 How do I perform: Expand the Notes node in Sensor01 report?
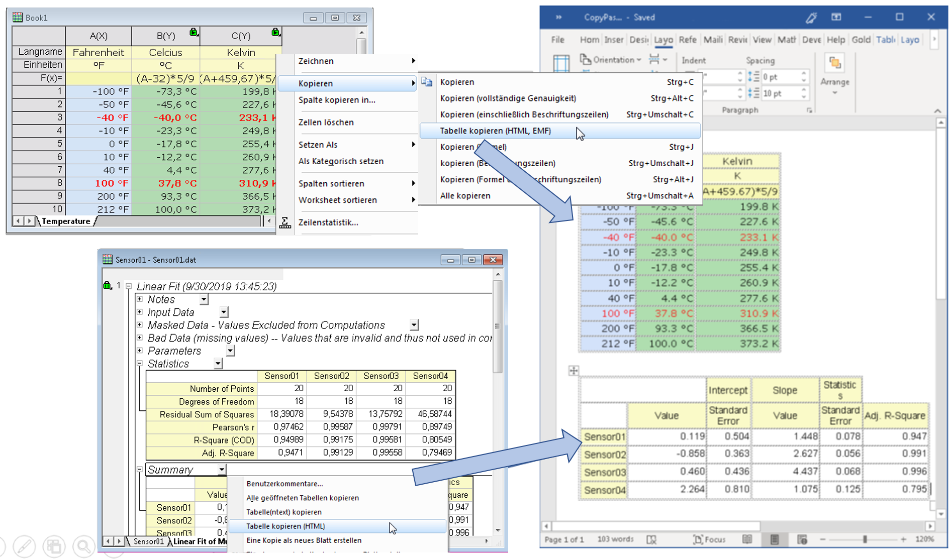click(140, 299)
